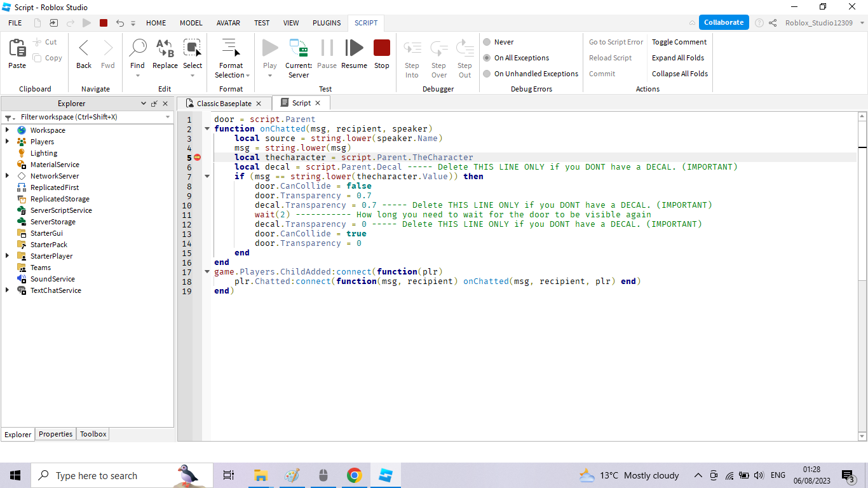Collapse the ChildAdded fold at line 17
Viewport: 868px width, 488px height.
207,272
